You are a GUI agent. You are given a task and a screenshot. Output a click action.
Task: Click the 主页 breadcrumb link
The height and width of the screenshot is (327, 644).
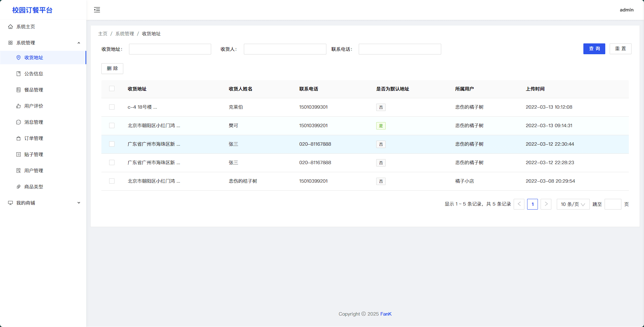point(103,34)
